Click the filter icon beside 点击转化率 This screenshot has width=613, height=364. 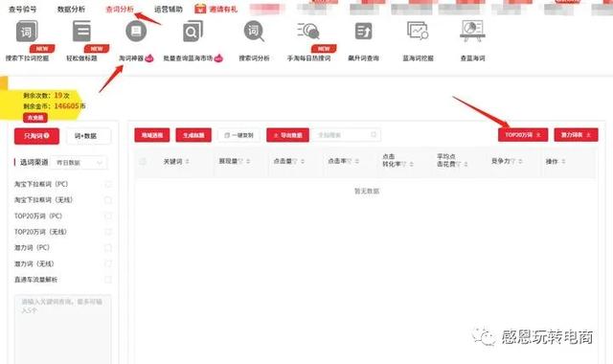[x=404, y=165]
